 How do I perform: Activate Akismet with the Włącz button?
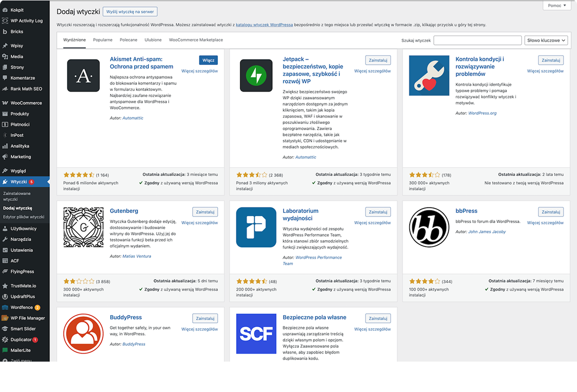tap(208, 60)
